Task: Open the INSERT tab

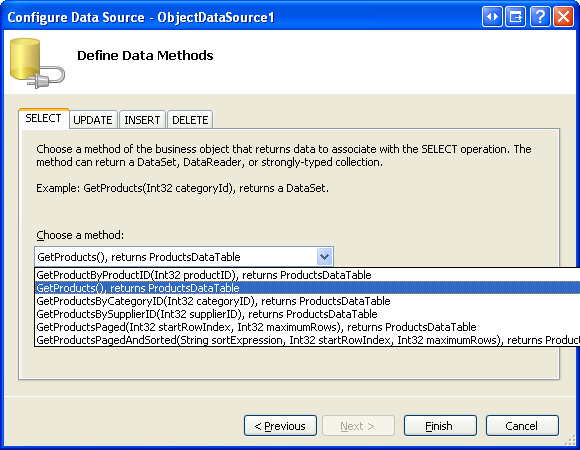Action: [x=142, y=120]
